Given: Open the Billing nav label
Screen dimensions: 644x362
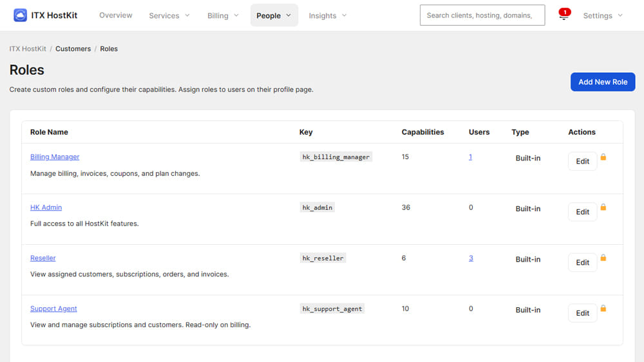Looking at the screenshot, I should pyautogui.click(x=218, y=15).
